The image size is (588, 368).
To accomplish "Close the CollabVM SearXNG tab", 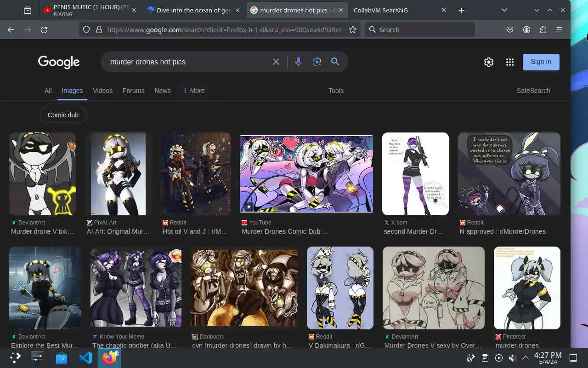I will pyautogui.click(x=444, y=10).
